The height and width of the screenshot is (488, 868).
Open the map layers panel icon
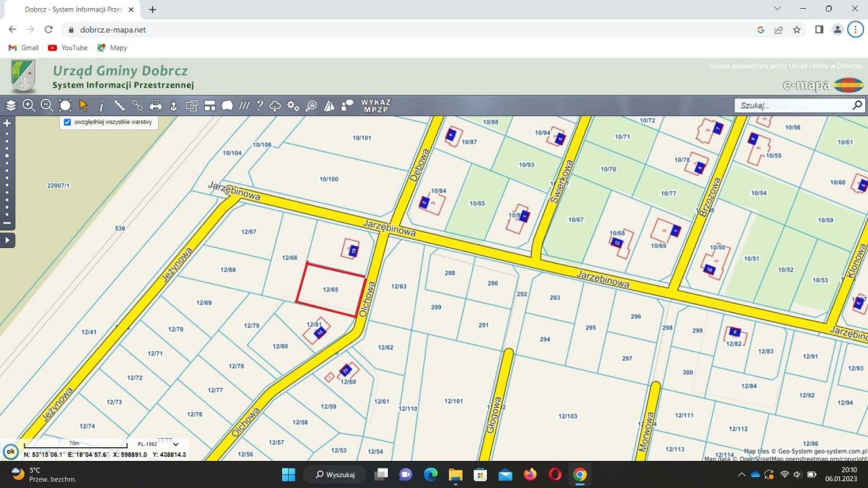[11, 106]
